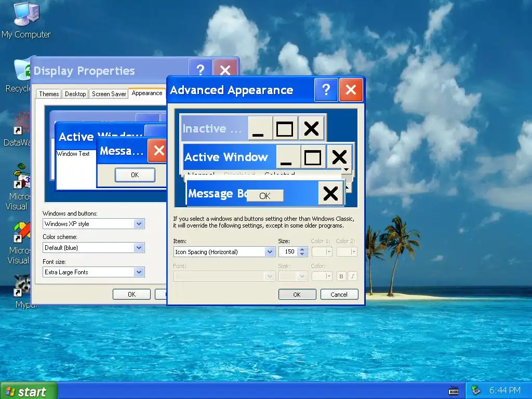Click Inactive window title bar in preview
This screenshot has width=532, height=399.
pyautogui.click(x=215, y=129)
